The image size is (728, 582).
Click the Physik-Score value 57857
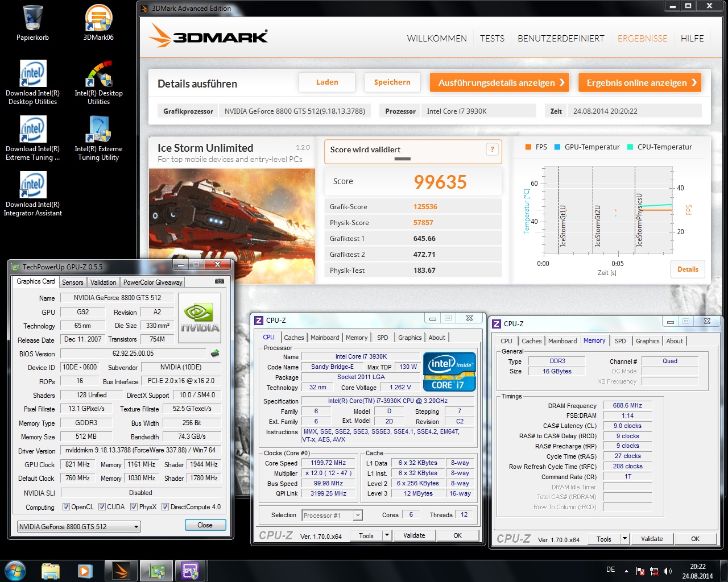point(423,223)
